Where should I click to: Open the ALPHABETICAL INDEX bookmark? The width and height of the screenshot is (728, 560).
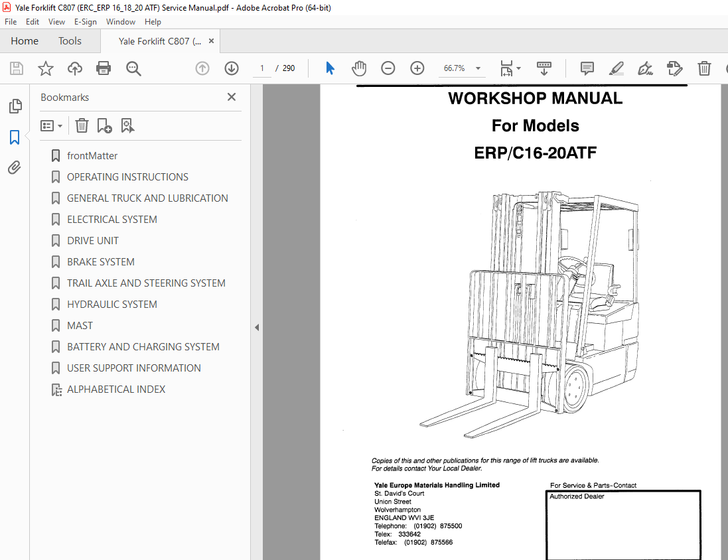(116, 389)
